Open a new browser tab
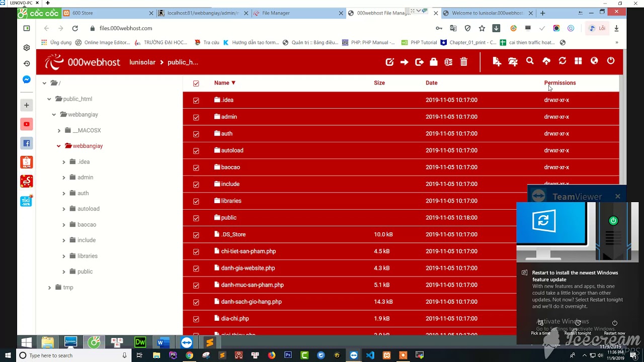Viewport: 644px width, 362px height. (x=542, y=13)
